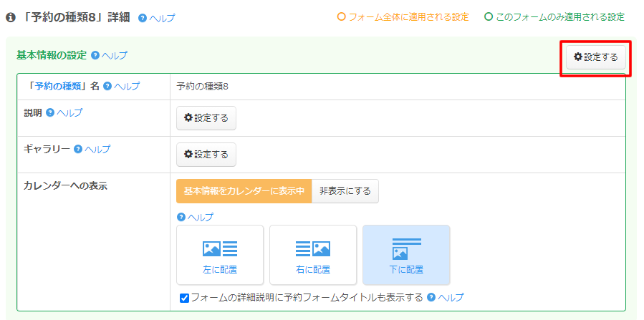This screenshot has height=320, width=644.
Task: Open help next to 「予約の種類8」詳細 title
Action: (x=156, y=17)
